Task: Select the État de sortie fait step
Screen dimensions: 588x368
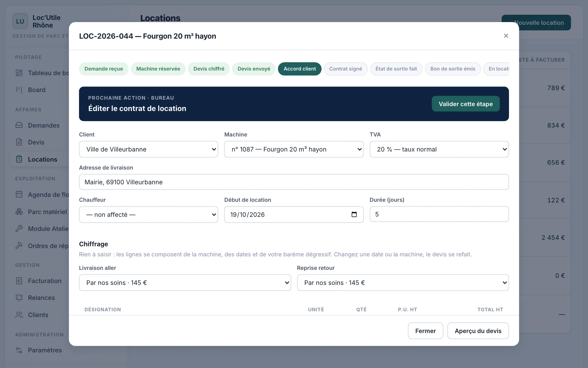Action: 396,69
